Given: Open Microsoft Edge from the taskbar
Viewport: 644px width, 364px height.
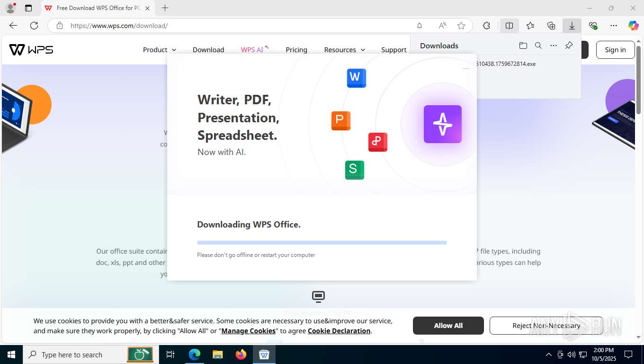Looking at the screenshot, I should pyautogui.click(x=194, y=355).
